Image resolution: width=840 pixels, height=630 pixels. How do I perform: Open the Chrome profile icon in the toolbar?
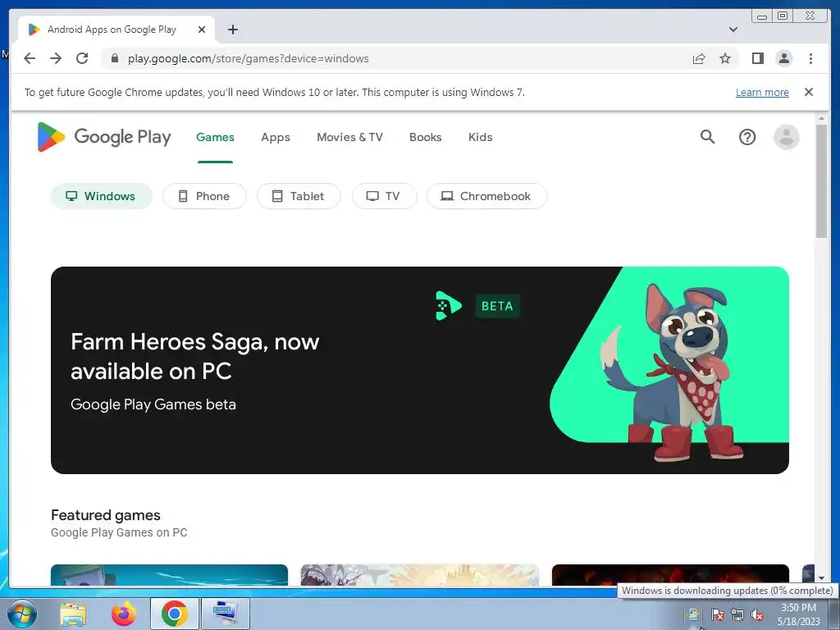point(783,58)
